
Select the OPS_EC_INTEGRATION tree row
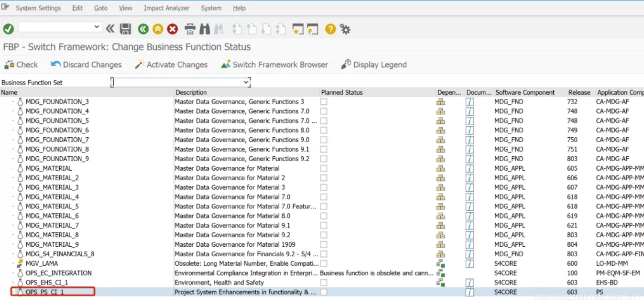(59, 273)
